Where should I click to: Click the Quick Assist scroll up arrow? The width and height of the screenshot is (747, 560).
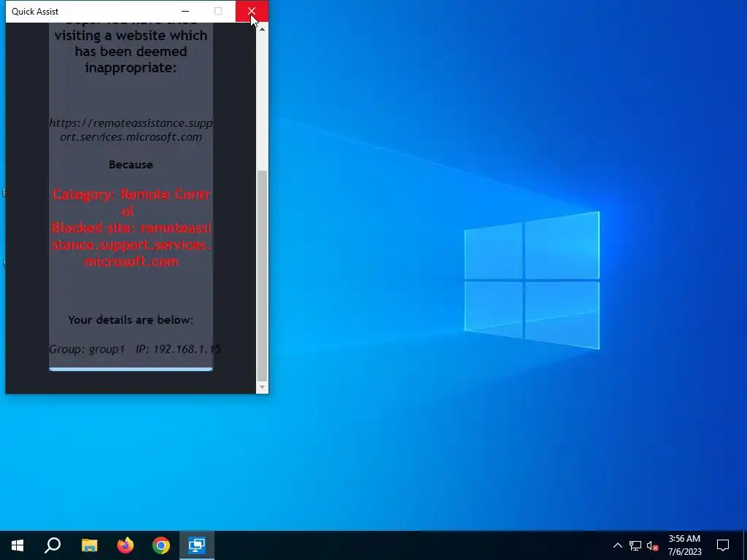pyautogui.click(x=262, y=29)
